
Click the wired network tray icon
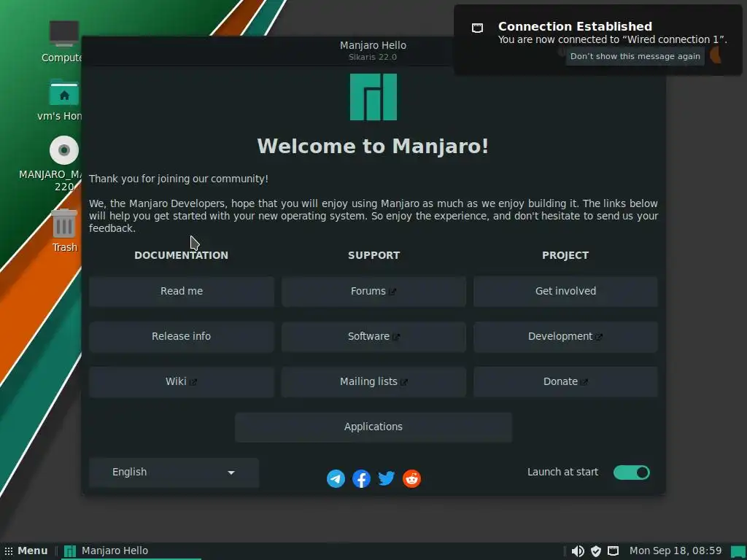coord(613,551)
